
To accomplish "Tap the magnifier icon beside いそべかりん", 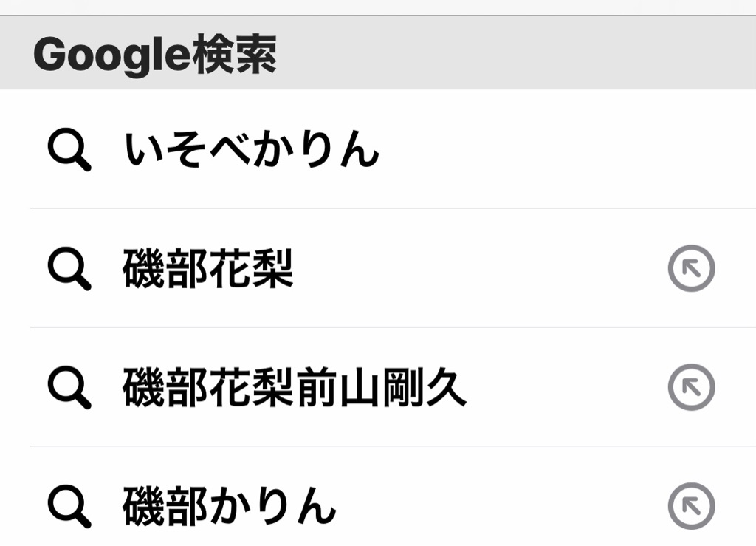I will coord(69,149).
